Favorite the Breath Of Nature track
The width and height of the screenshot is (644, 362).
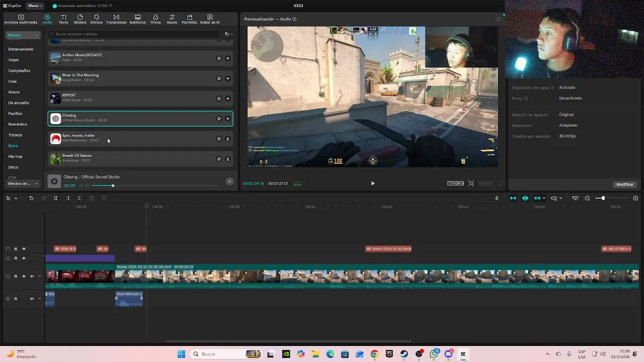[219, 159]
